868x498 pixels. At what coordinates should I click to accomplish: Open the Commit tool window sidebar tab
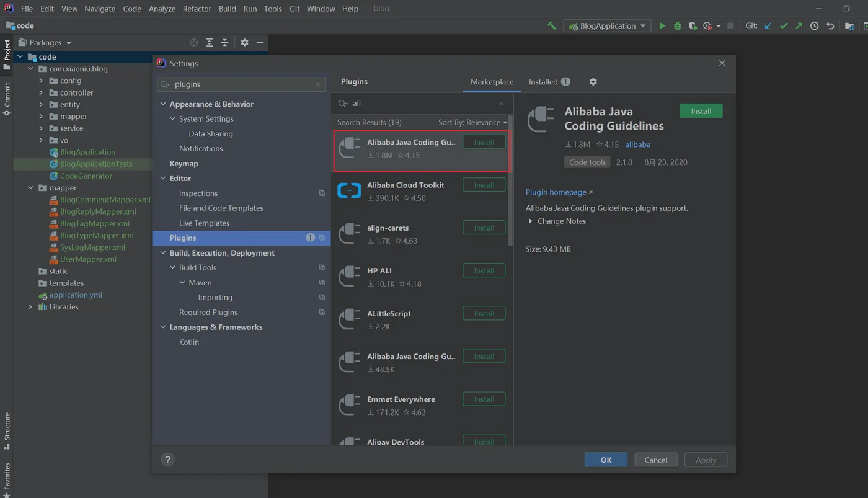pos(7,99)
